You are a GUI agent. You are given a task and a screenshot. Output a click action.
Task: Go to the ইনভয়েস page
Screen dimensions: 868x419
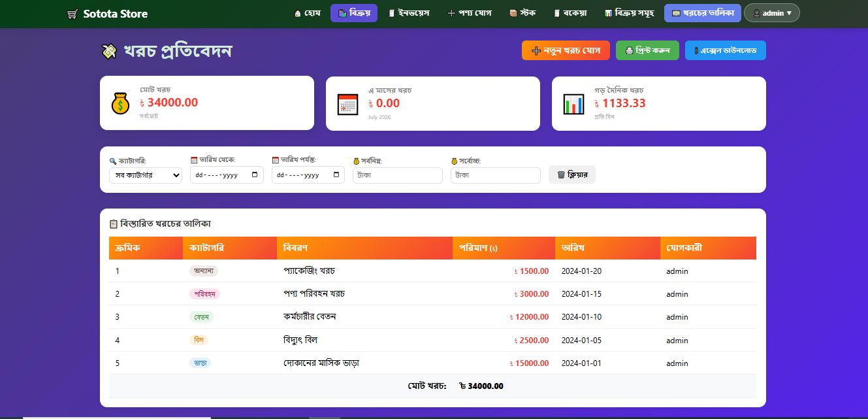click(409, 13)
